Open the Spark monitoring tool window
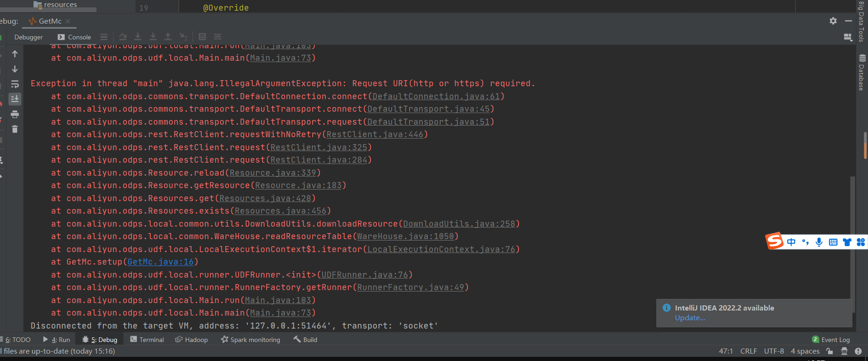Screen dimensions: 868x361 tap(251, 340)
